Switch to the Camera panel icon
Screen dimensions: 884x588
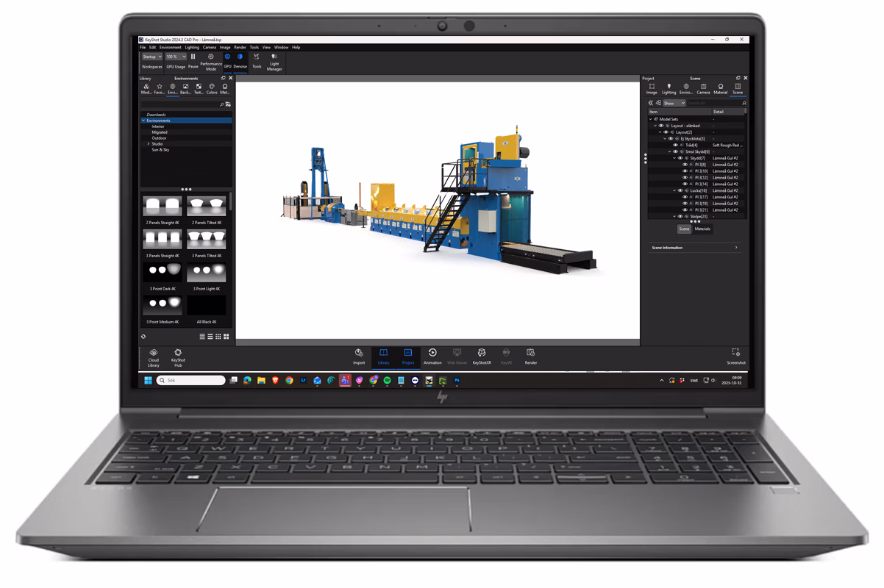[x=702, y=87]
